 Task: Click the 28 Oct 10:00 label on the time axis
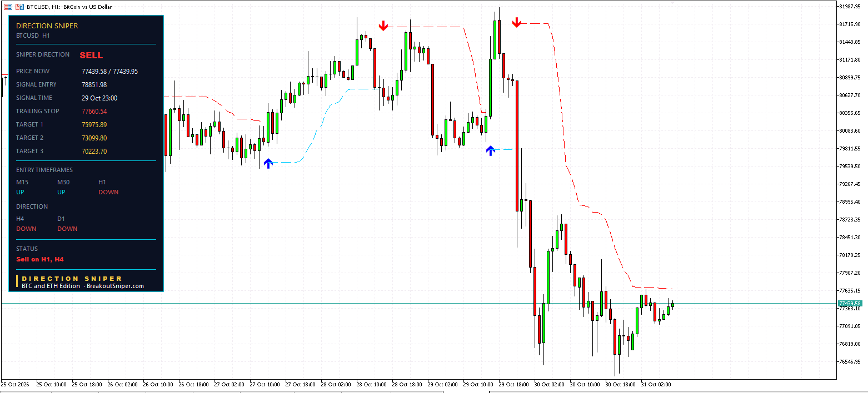click(x=371, y=384)
